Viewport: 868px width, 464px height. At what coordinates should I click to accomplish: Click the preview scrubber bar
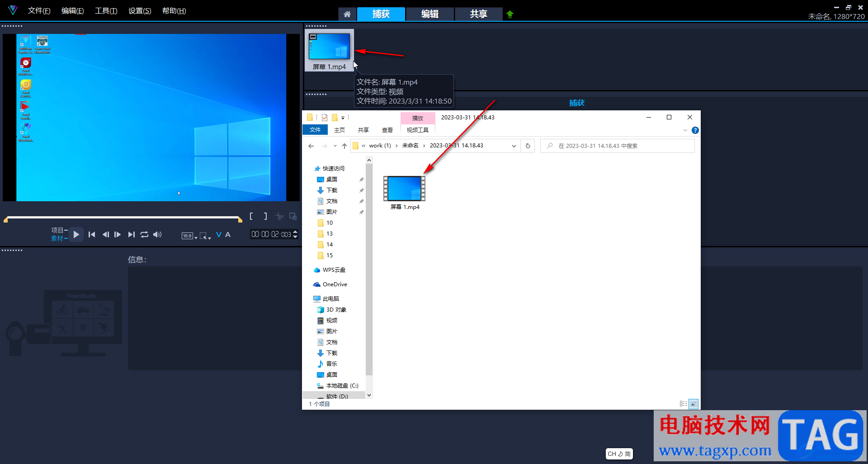click(x=123, y=218)
